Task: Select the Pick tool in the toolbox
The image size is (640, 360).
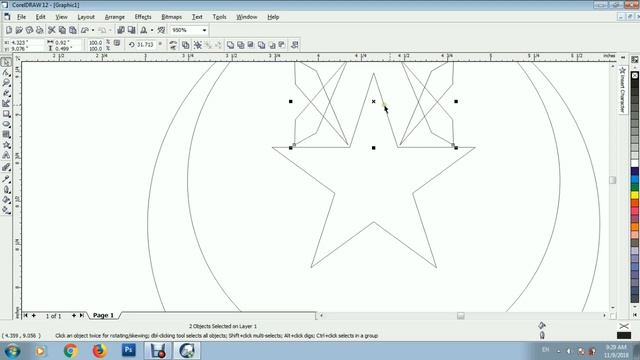Action: click(x=6, y=62)
